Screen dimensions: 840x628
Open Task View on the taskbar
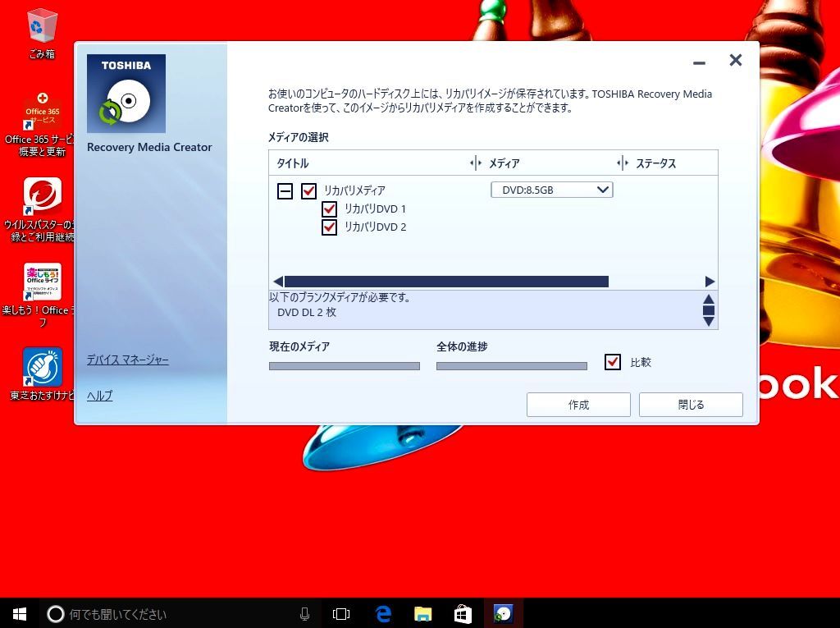[x=340, y=614]
